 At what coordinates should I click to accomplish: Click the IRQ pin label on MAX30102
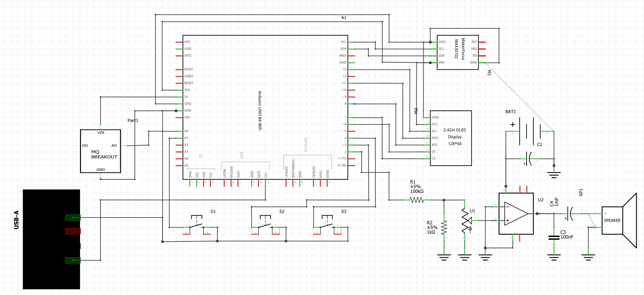pyautogui.click(x=474, y=49)
